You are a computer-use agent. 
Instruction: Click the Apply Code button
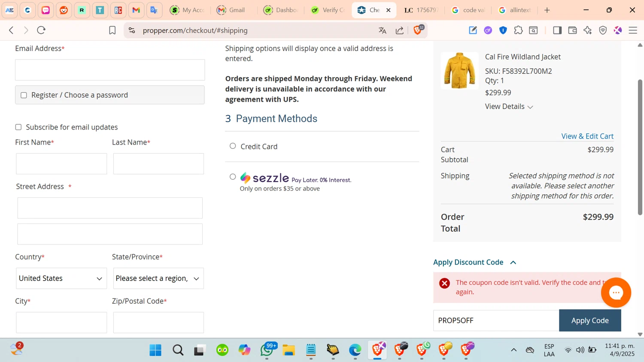coord(590,320)
